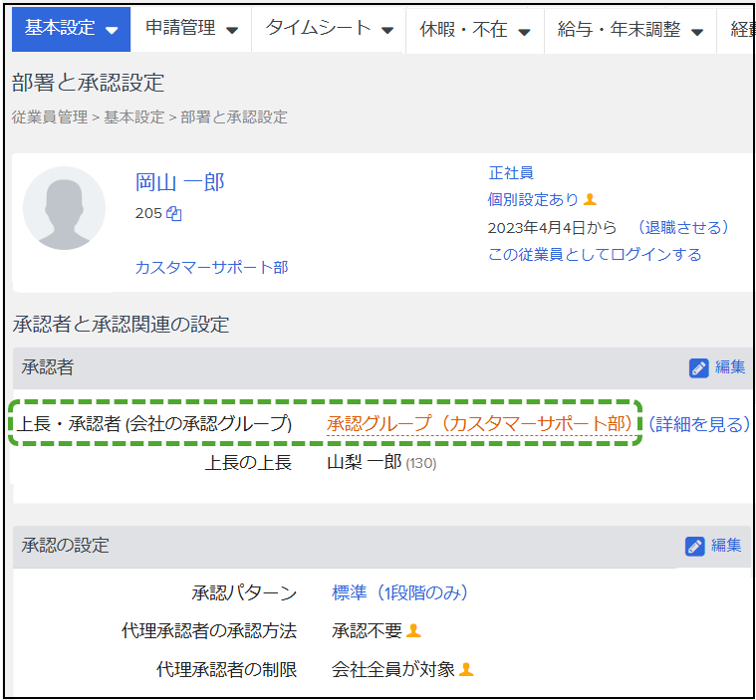Click the pencil edit icon in 承認者 header

click(x=698, y=367)
